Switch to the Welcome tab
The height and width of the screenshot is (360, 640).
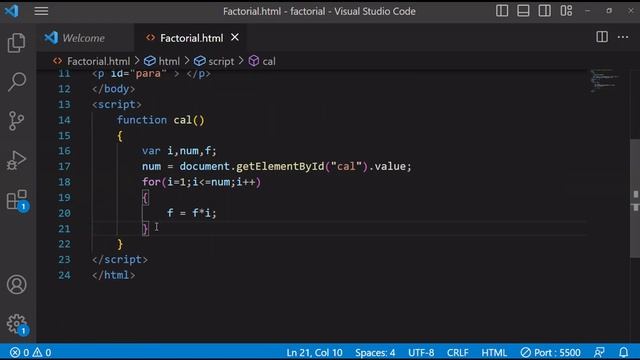pyautogui.click(x=84, y=38)
